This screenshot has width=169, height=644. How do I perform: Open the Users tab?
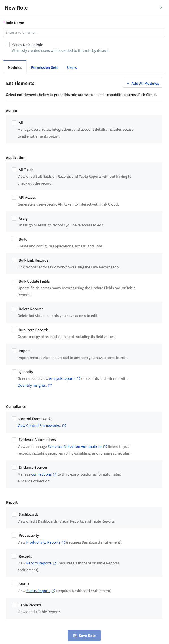pos(72,68)
